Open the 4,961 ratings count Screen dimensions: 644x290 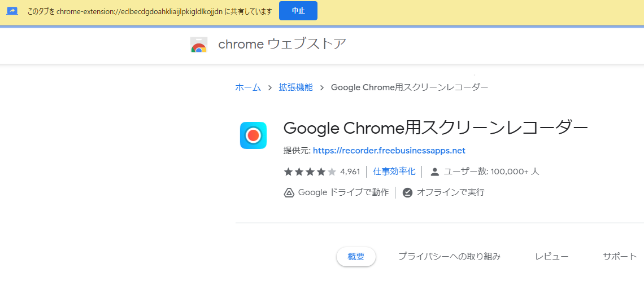click(350, 172)
